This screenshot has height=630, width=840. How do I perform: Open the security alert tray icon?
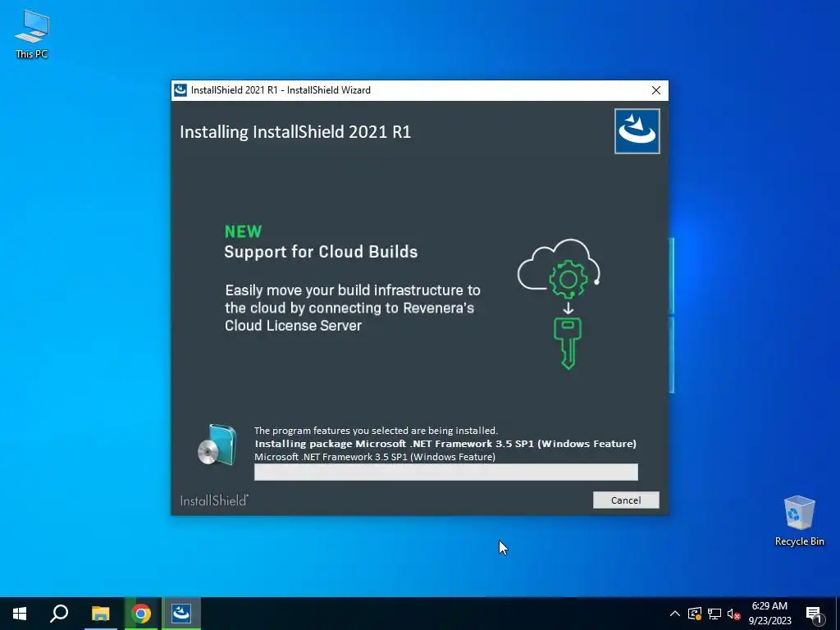695,614
